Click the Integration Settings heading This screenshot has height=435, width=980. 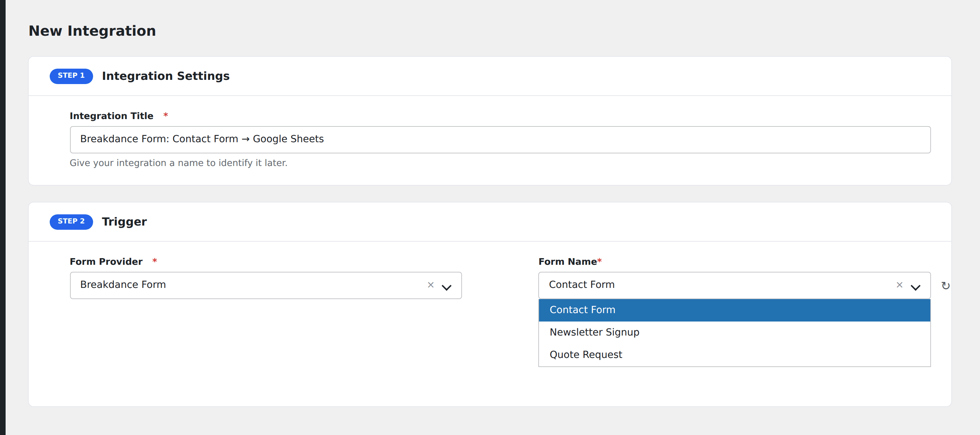click(x=166, y=76)
